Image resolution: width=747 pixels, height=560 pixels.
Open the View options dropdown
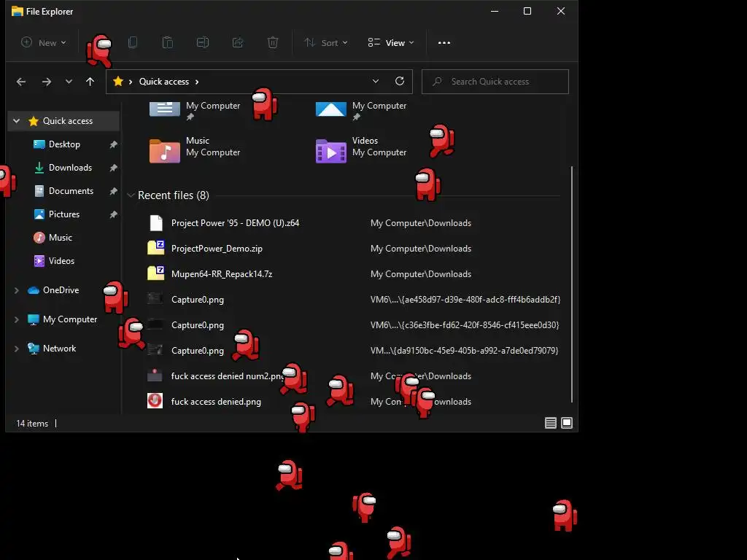tap(391, 43)
